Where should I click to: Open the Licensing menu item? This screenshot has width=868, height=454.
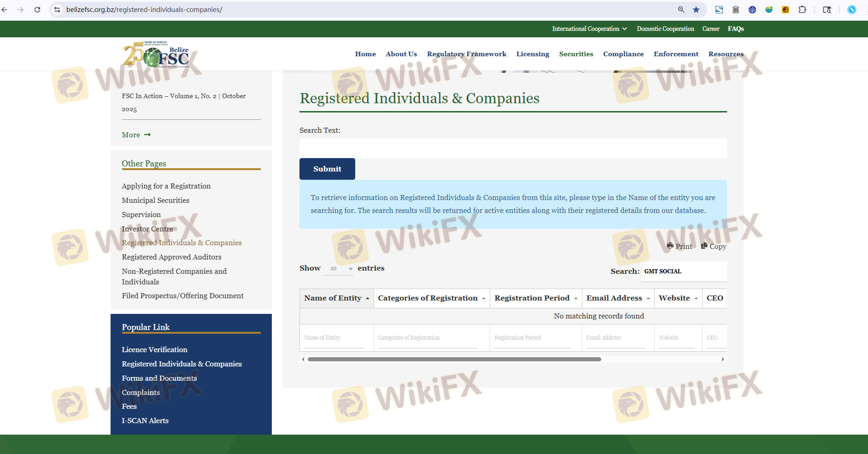[533, 54]
